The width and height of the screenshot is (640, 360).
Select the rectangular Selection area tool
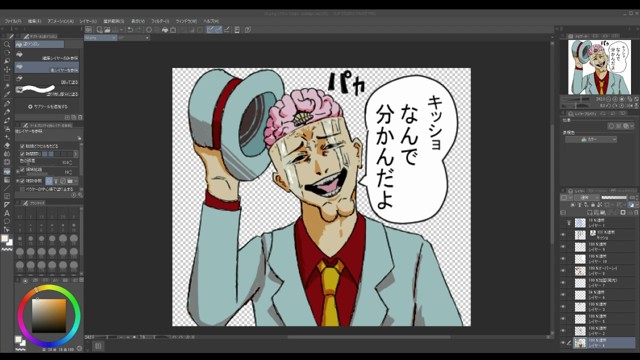tap(7, 78)
